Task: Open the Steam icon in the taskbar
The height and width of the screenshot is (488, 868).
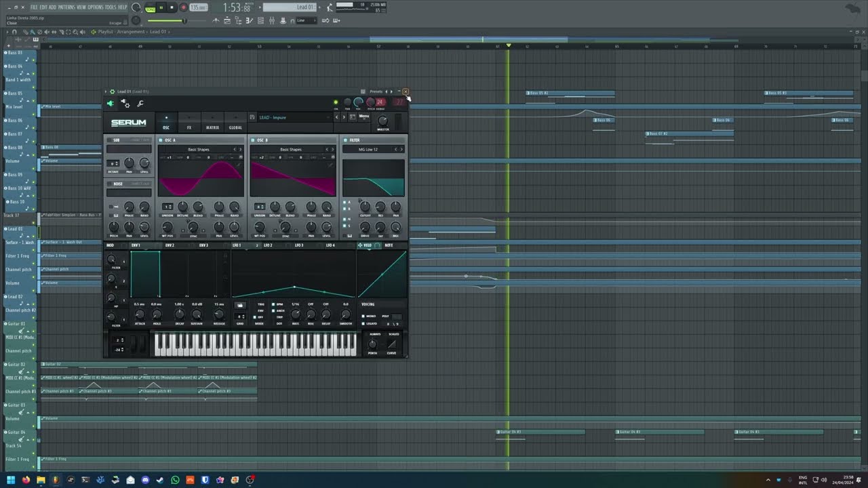Action: (x=160, y=480)
